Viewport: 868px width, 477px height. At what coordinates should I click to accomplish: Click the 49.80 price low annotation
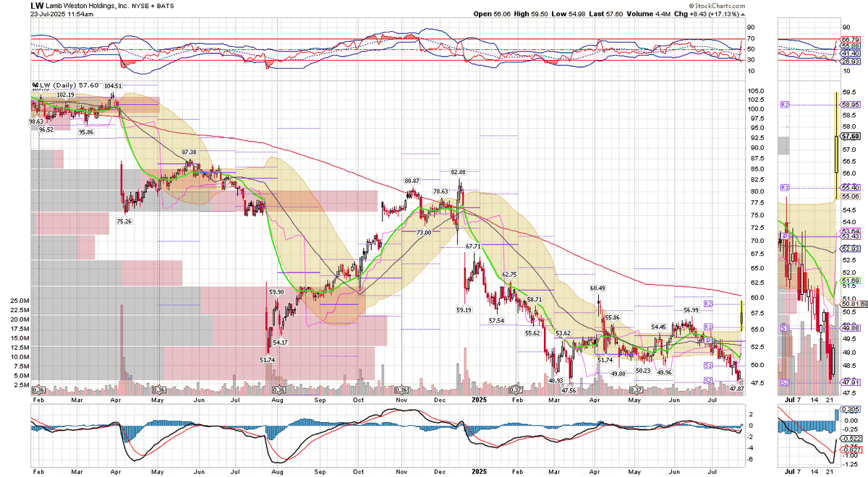coord(618,373)
